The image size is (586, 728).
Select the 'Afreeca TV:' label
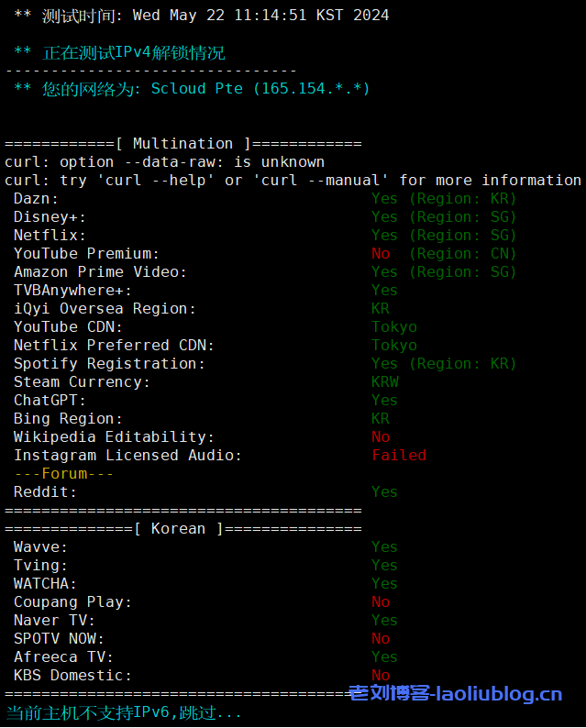tap(63, 656)
